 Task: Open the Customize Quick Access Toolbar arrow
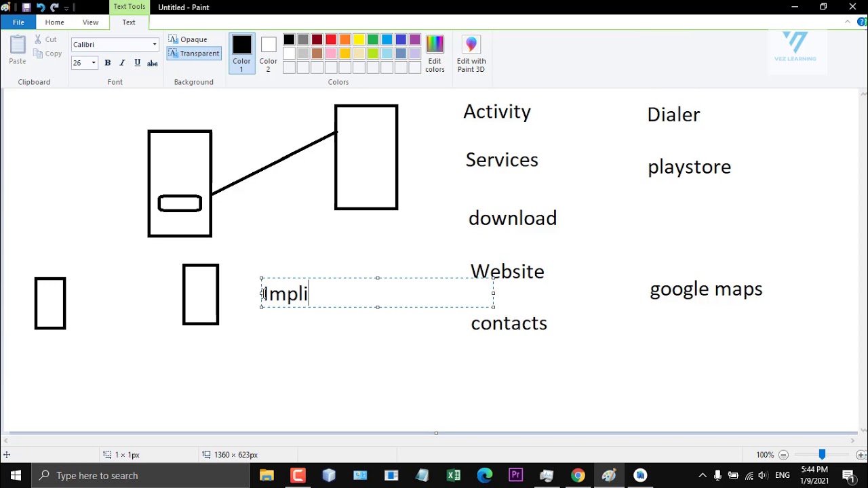66,8
